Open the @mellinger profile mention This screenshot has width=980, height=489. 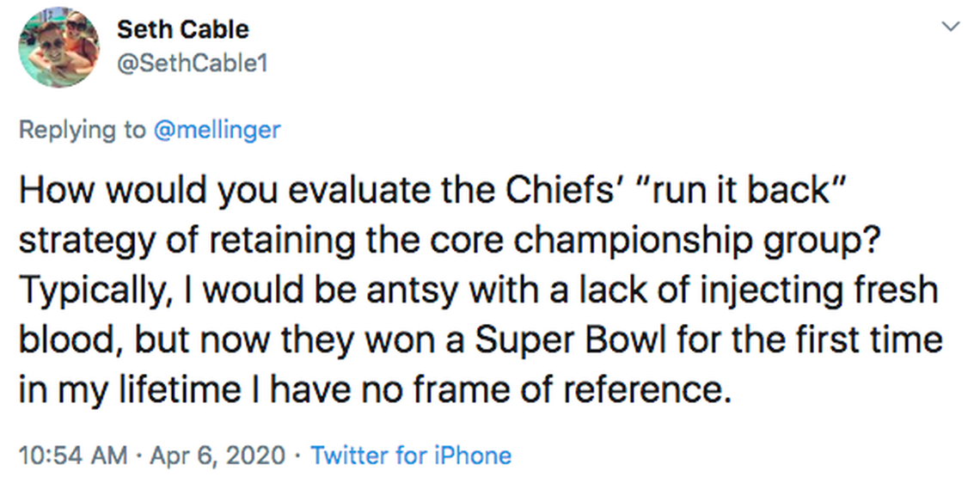tap(217, 130)
